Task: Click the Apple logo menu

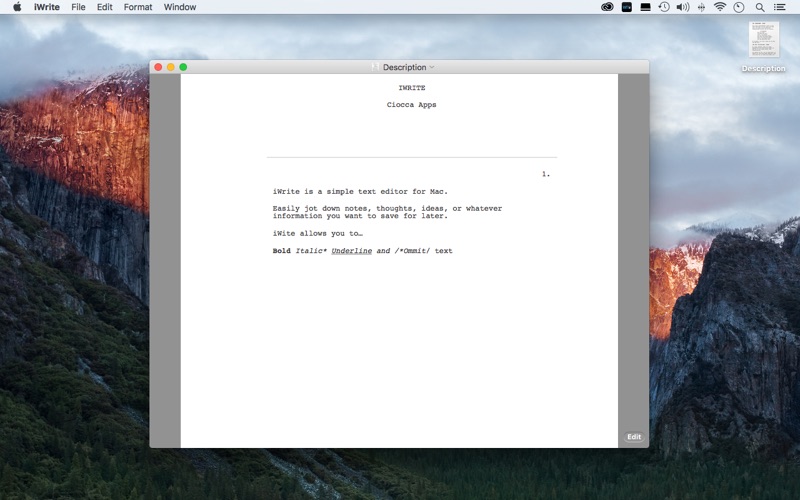Action: click(17, 7)
